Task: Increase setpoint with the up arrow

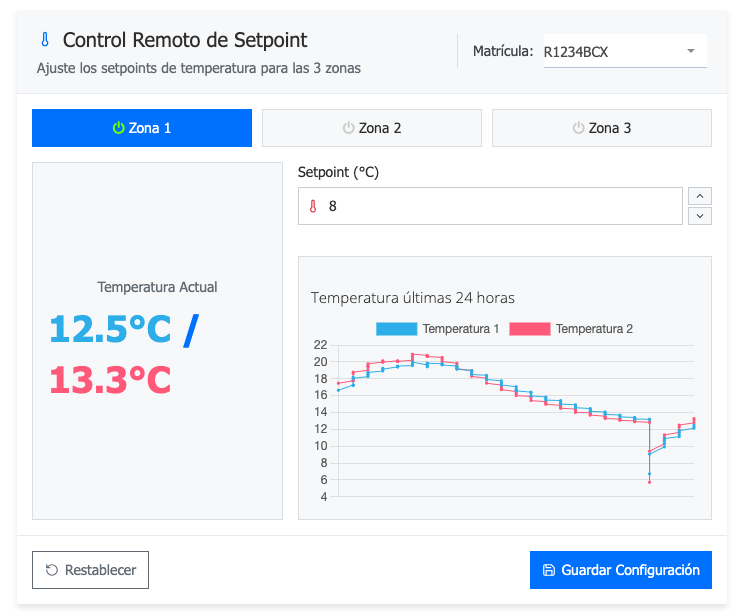Action: [x=701, y=196]
